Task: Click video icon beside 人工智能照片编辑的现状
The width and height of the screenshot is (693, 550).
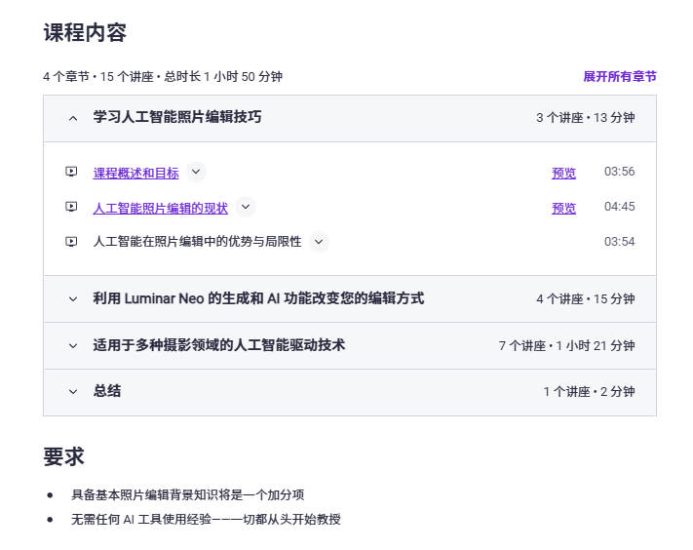Action: point(71,207)
